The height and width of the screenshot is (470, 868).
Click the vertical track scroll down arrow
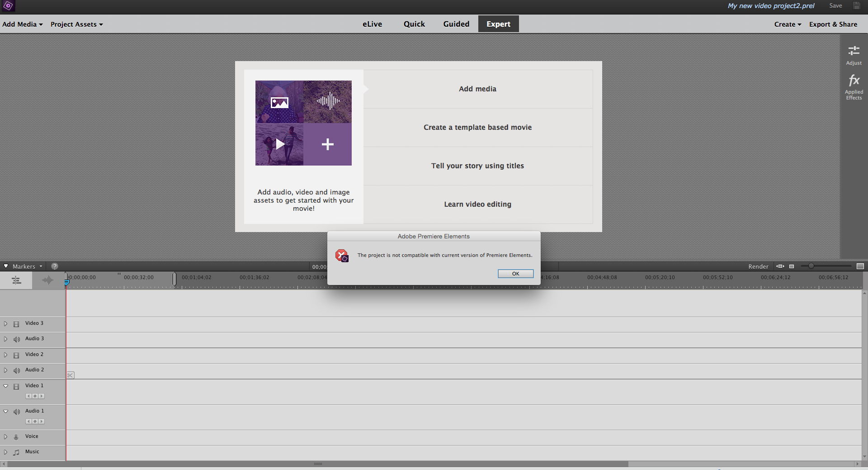864,457
